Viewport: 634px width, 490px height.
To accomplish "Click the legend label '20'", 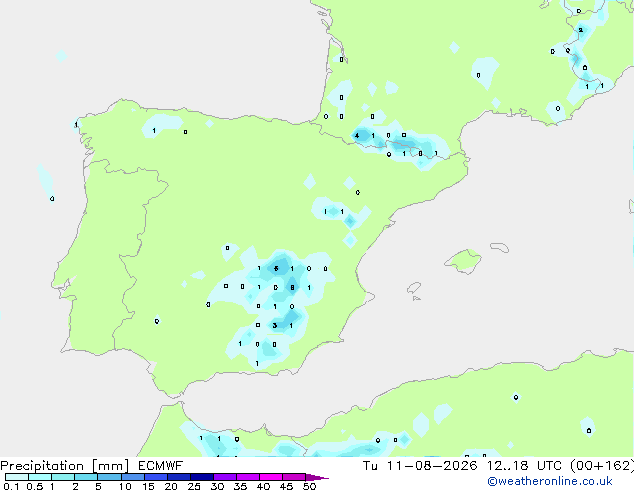I will 171,486.
